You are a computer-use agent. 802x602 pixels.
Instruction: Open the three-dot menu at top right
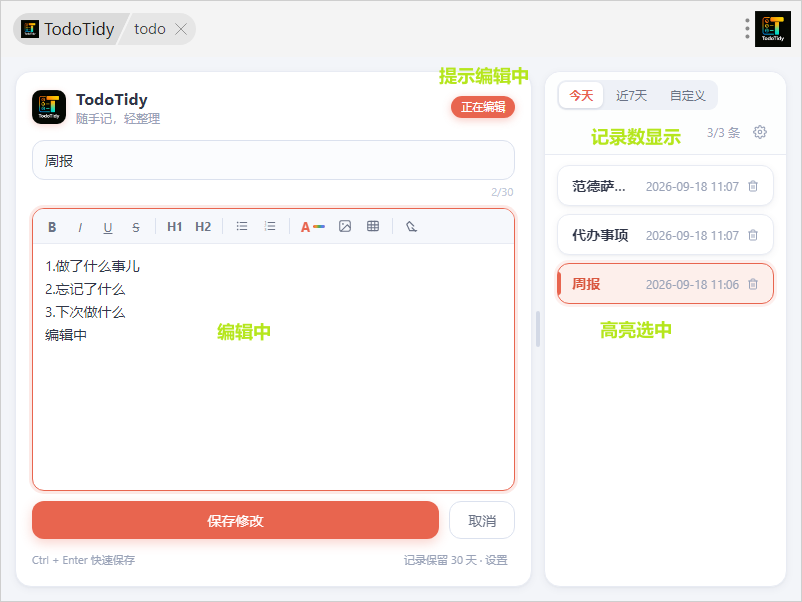(x=747, y=29)
